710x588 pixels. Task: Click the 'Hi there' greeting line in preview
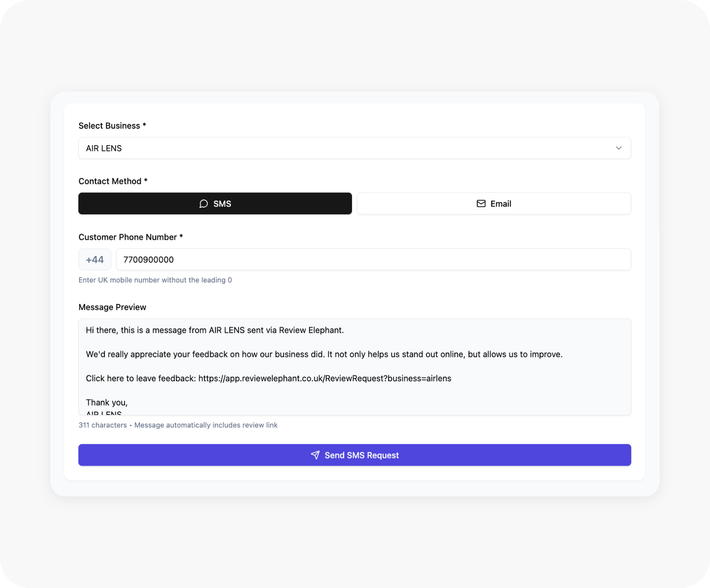click(x=215, y=330)
